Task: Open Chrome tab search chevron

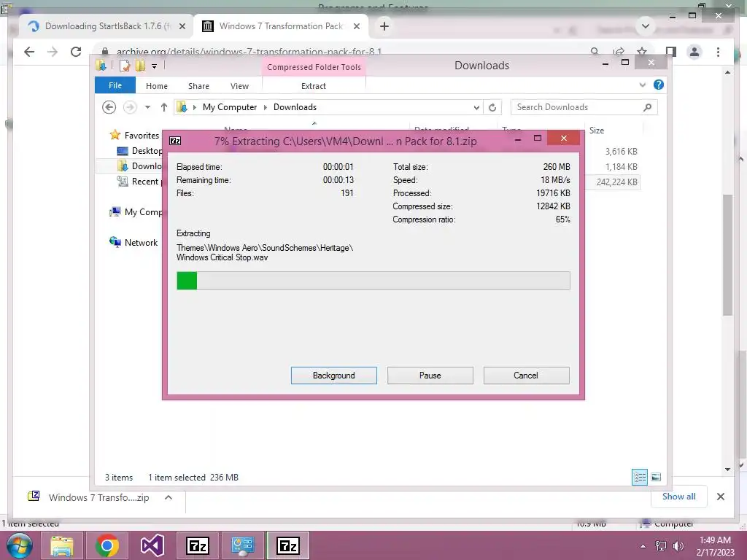Action: click(x=646, y=26)
